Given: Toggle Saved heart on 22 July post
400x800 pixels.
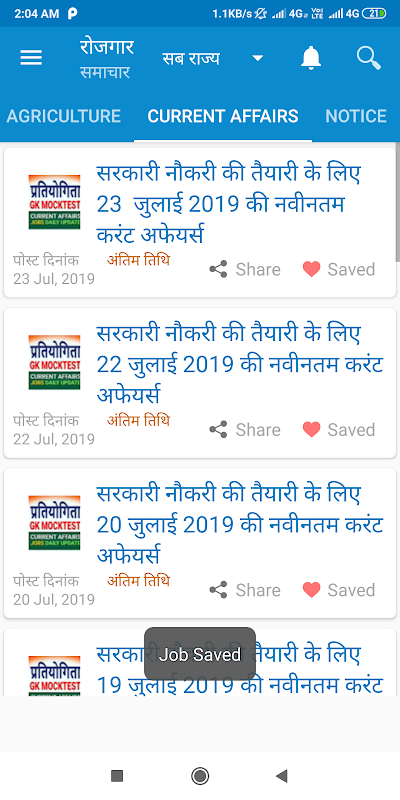Looking at the screenshot, I should (339, 430).
